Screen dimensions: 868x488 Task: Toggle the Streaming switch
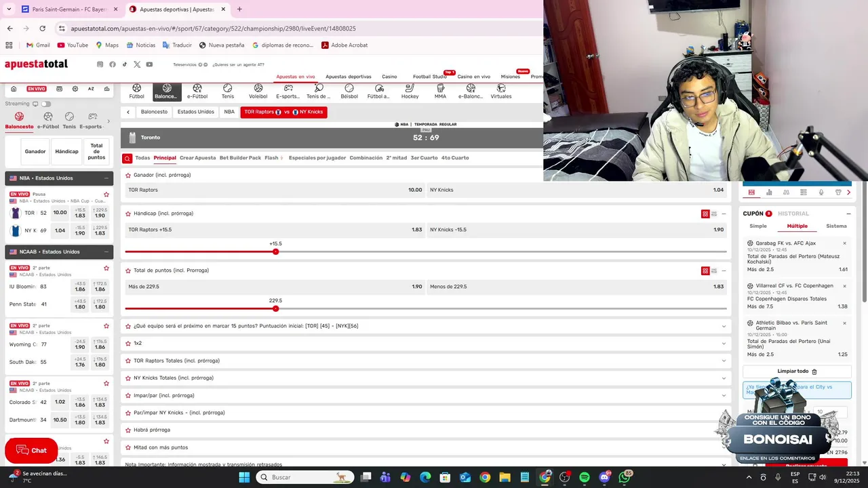click(x=46, y=104)
